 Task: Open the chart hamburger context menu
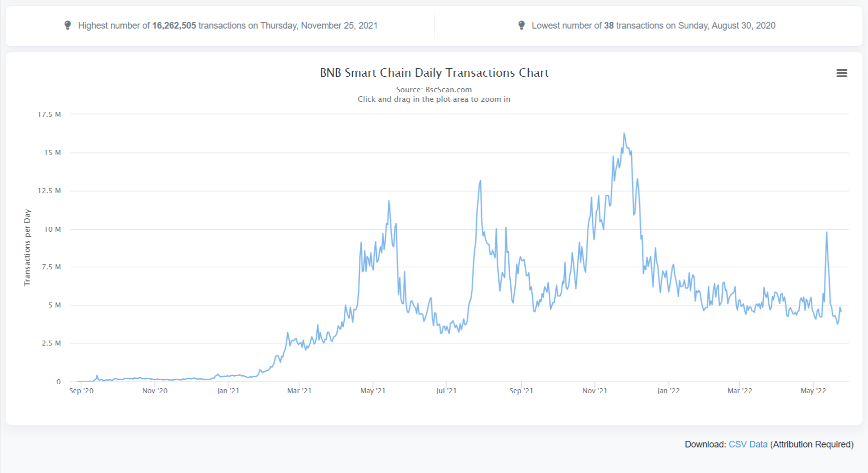pyautogui.click(x=842, y=73)
